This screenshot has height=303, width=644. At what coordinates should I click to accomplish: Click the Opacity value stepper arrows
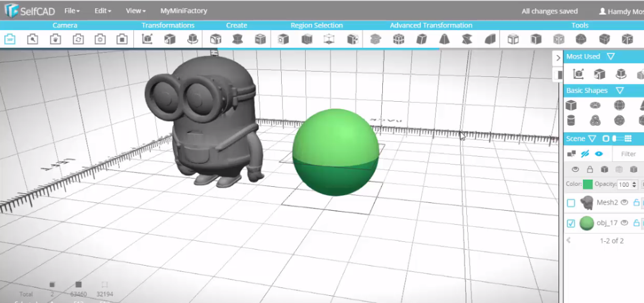click(635, 185)
